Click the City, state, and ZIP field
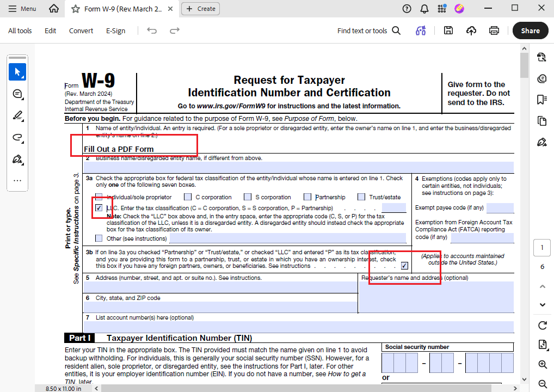 click(220, 307)
